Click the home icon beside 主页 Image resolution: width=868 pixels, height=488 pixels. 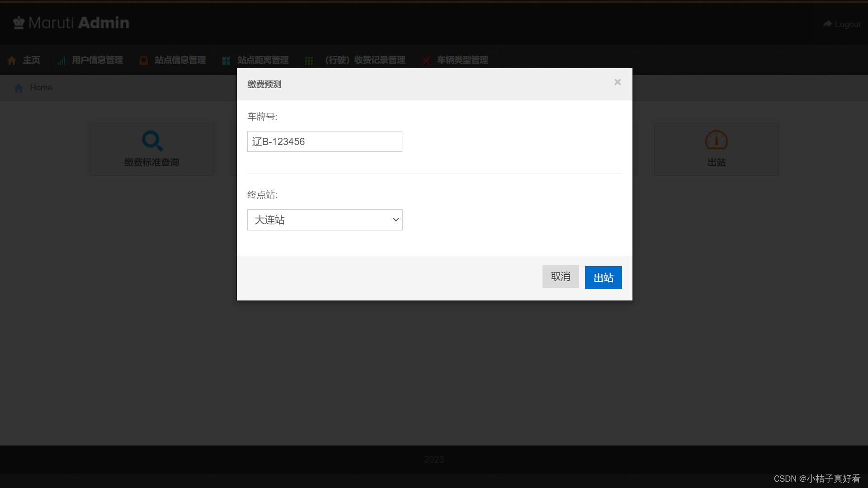[12, 61]
